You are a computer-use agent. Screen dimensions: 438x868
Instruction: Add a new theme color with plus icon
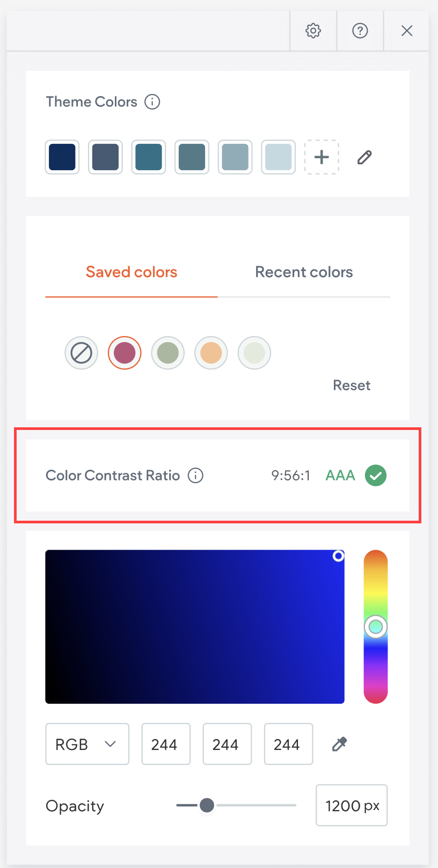coord(322,157)
